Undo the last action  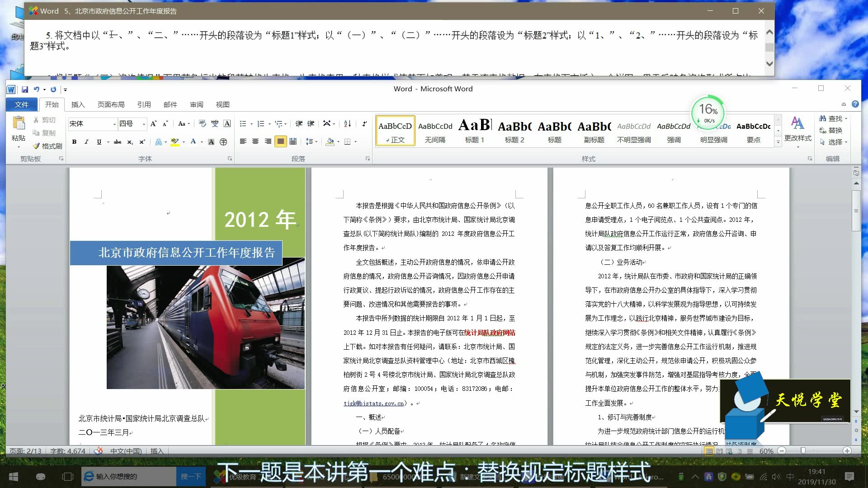tap(36, 89)
